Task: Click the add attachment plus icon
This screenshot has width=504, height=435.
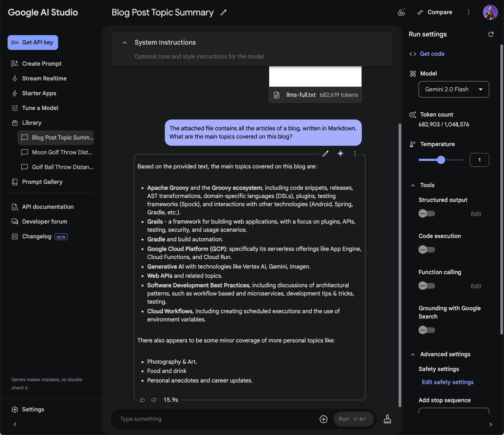Action: point(323,419)
